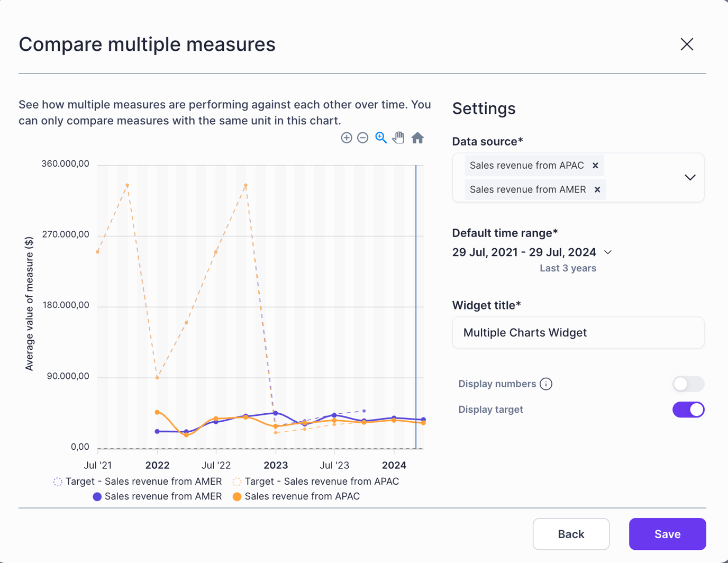The image size is (728, 563).
Task: Click the info icon beside Display numbers
Action: click(x=545, y=384)
